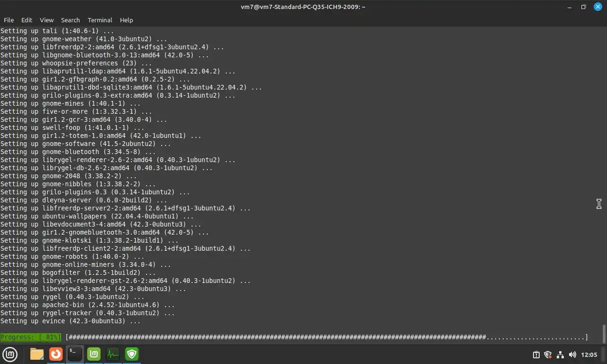Click line 'Setting up tali (1:40.6-1)'
Viewport: 607px width, 364px height.
(57, 31)
